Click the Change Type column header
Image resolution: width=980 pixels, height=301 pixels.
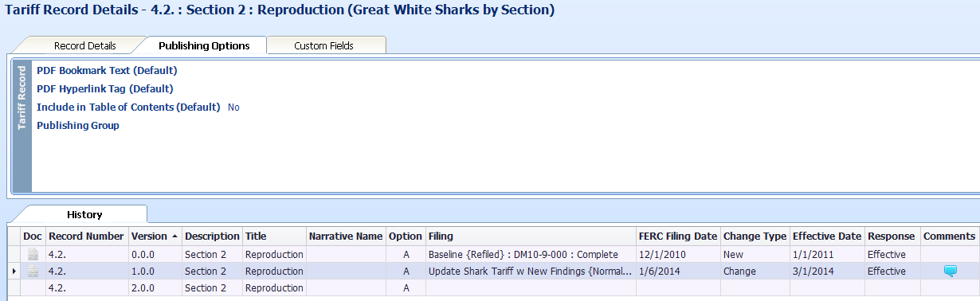(x=755, y=236)
